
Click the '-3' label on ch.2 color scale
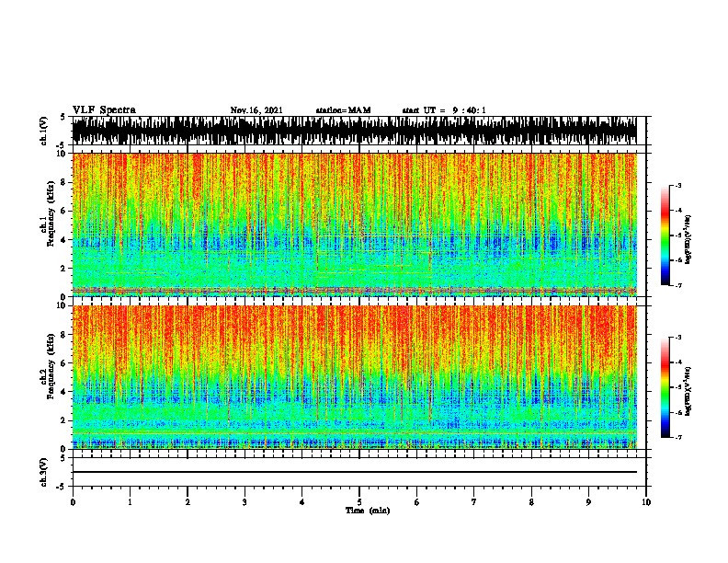point(678,338)
